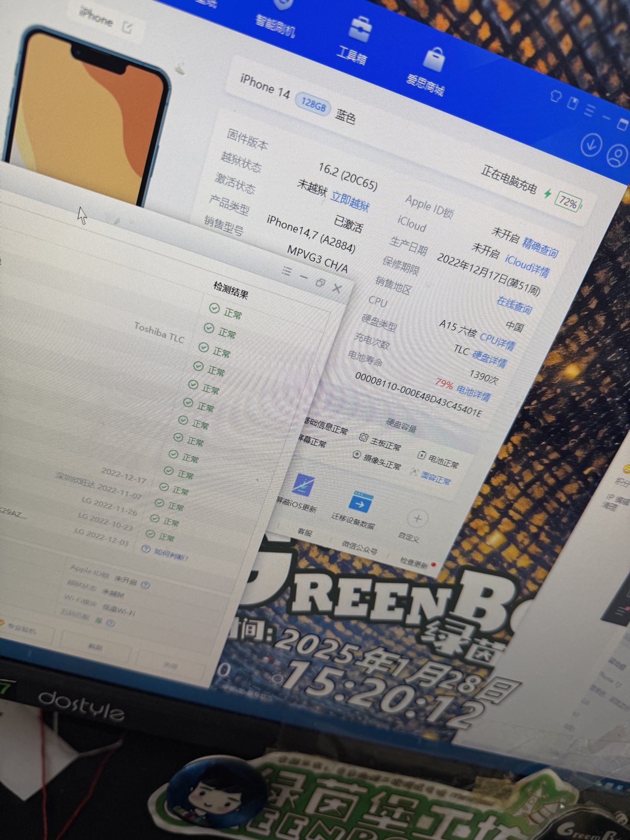Image resolution: width=630 pixels, height=840 pixels.
Task: Click the 截图 screenshot button in dialog
Action: click(96, 646)
